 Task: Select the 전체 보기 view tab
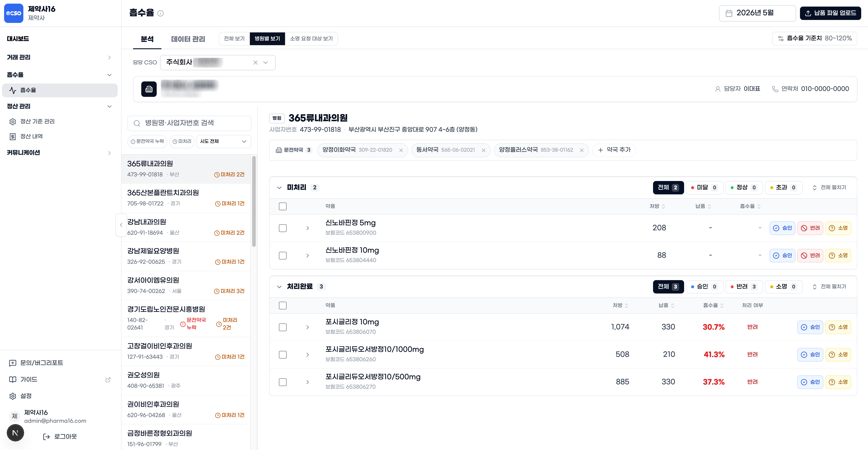click(234, 39)
